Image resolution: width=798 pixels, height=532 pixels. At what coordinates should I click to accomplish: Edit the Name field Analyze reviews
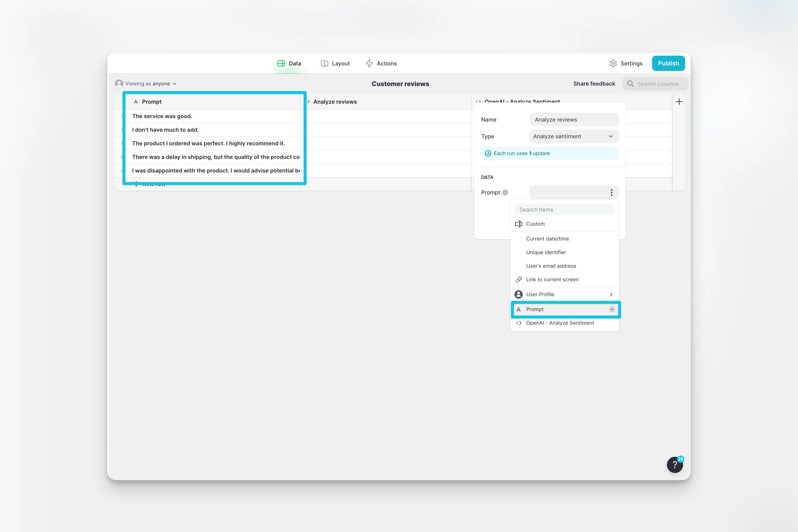point(573,119)
